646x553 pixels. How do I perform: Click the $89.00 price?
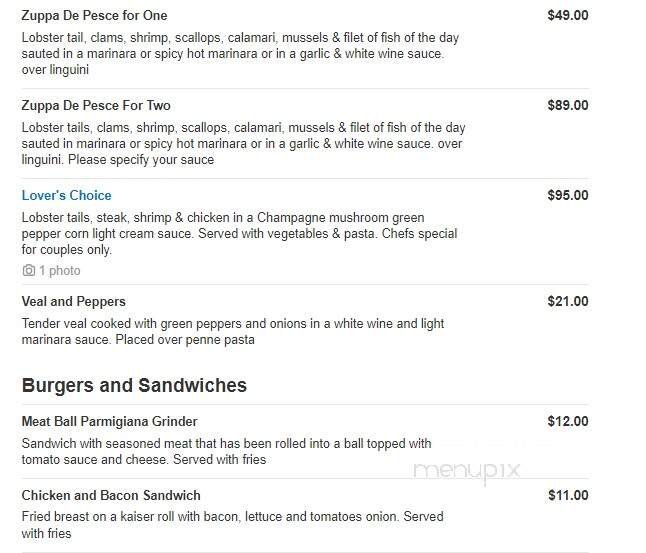[x=567, y=106]
